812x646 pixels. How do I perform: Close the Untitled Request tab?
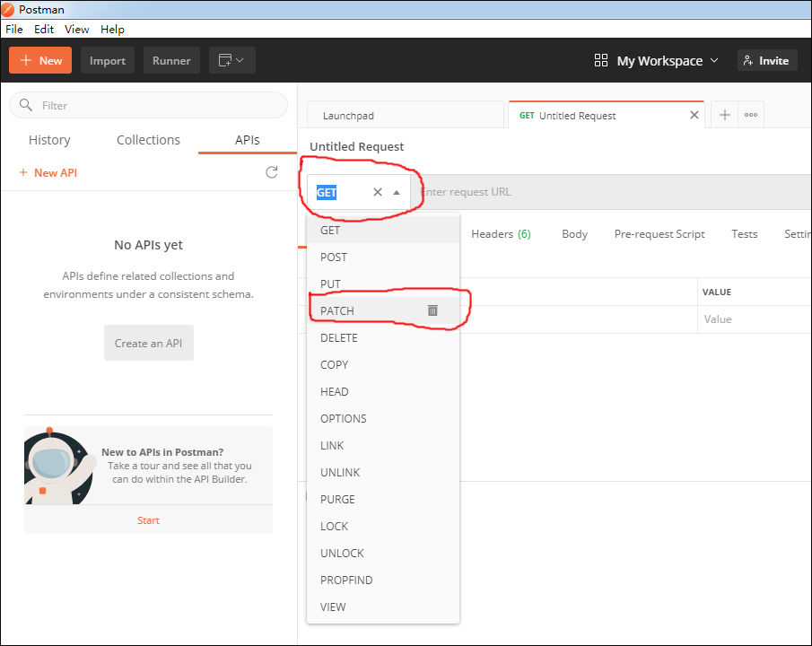click(694, 115)
